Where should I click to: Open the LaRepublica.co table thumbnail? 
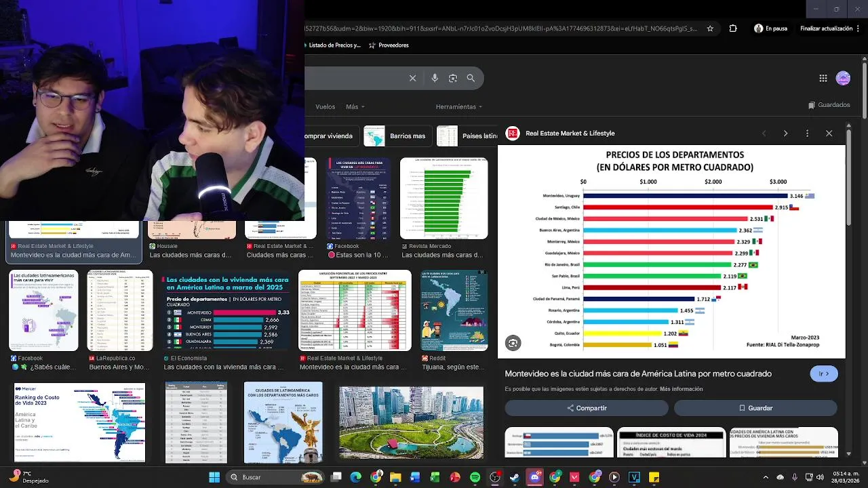(x=120, y=310)
